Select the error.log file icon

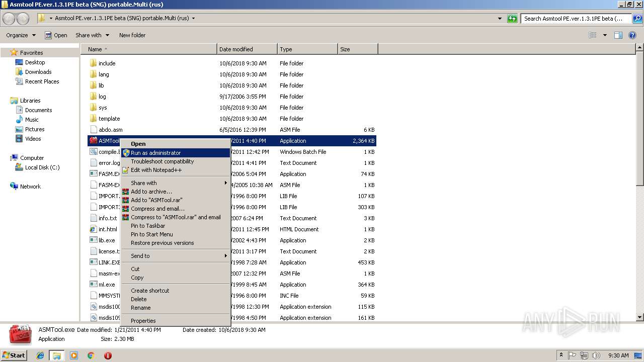click(93, 163)
